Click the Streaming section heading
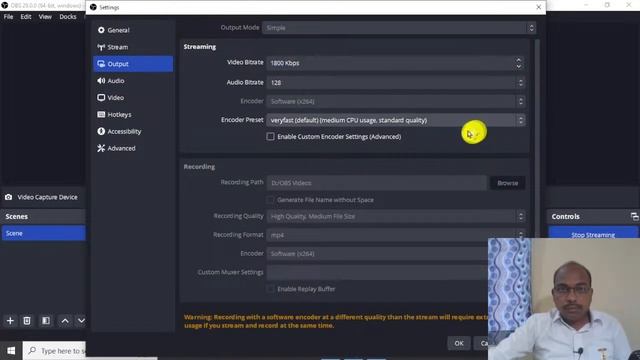640x360 pixels. [x=200, y=47]
